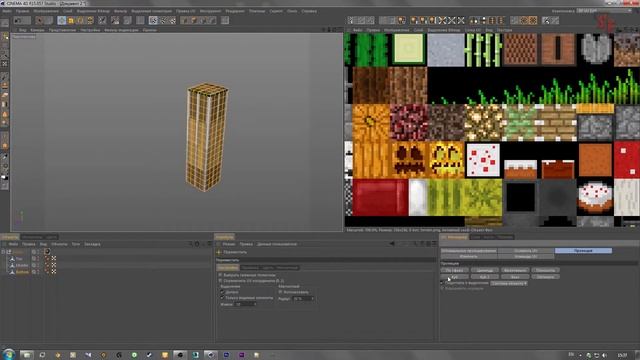Click the Top object's checkered UVW tag

pos(54,259)
